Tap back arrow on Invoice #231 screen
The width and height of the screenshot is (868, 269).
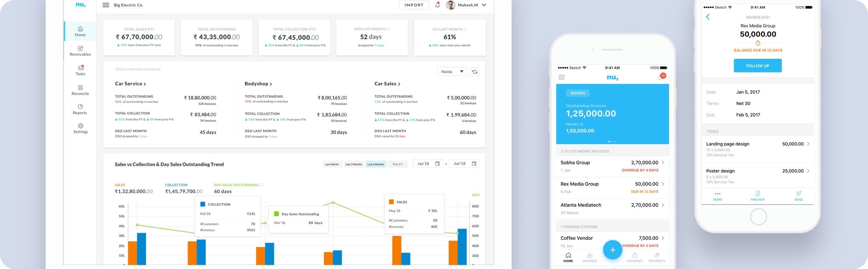(708, 17)
